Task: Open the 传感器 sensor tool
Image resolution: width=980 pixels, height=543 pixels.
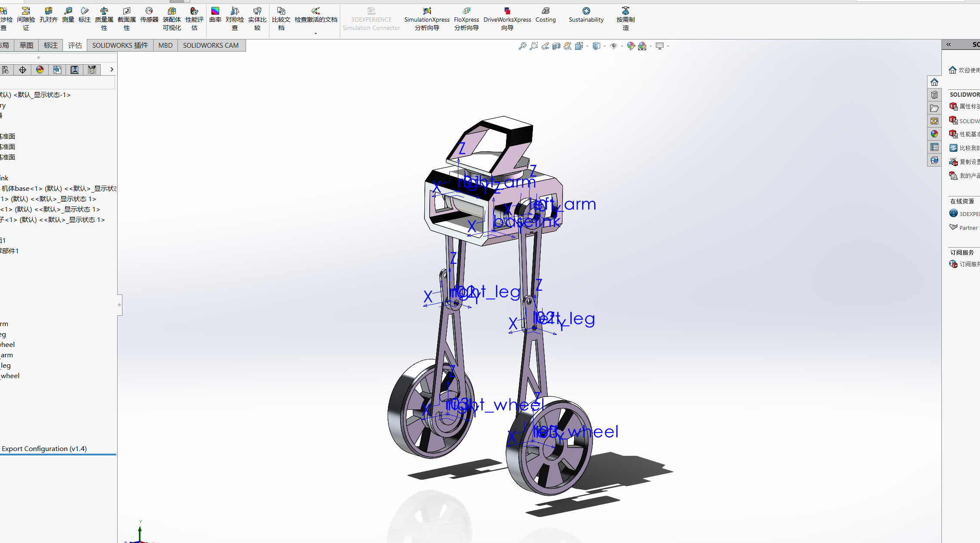Action: coord(149,15)
